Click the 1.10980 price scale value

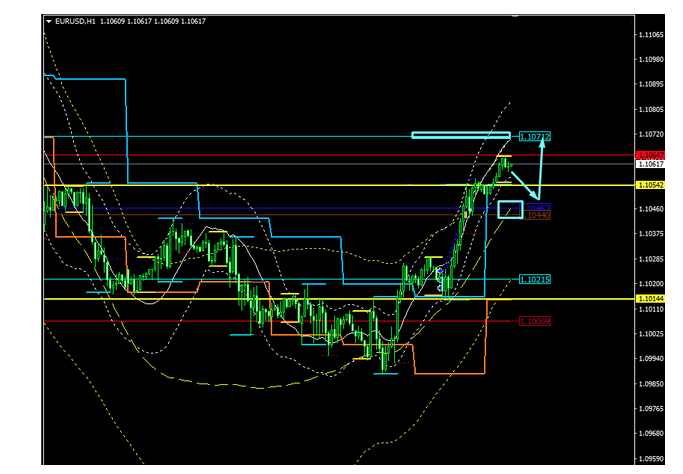tap(651, 59)
